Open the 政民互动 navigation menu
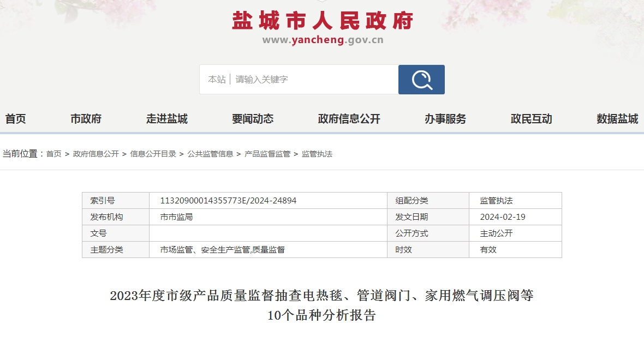Image resolution: width=644 pixels, height=342 pixels. [530, 119]
